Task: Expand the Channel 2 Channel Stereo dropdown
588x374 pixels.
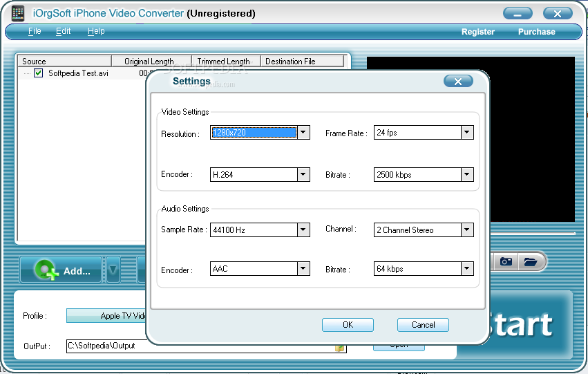Action: pos(467,230)
